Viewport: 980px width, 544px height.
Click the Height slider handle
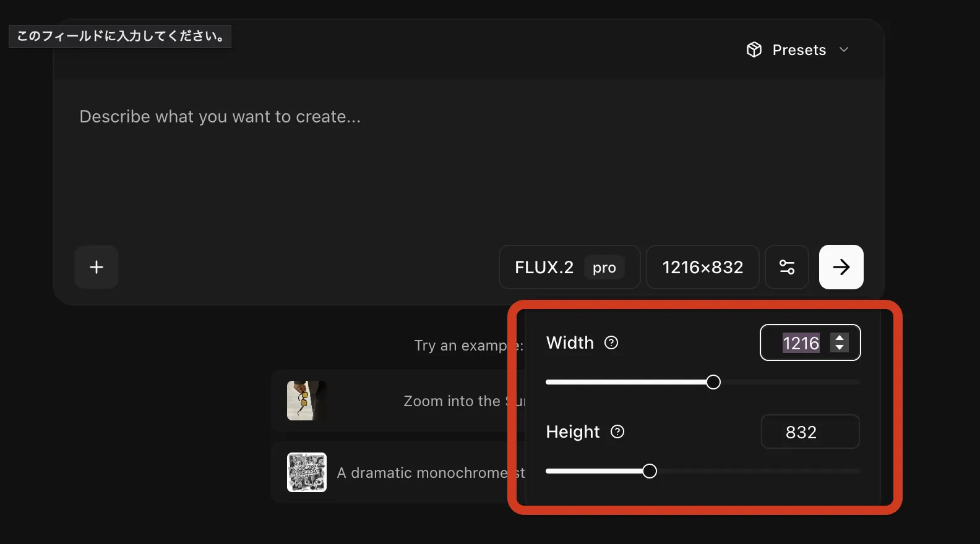coord(650,472)
